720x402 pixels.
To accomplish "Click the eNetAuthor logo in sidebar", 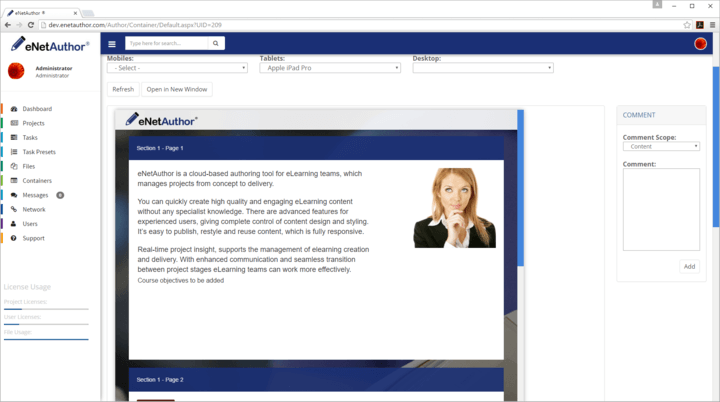I will click(x=50, y=45).
